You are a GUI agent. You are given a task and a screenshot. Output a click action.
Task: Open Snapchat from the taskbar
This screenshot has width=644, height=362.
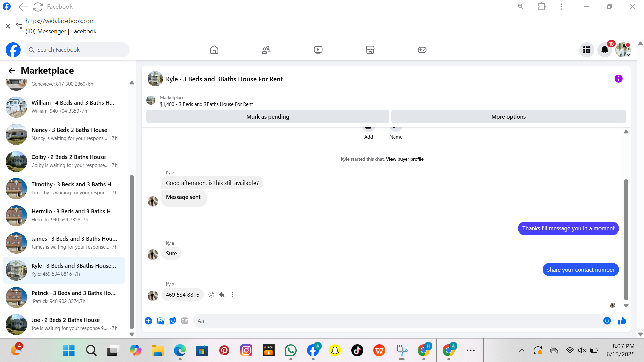click(x=335, y=351)
